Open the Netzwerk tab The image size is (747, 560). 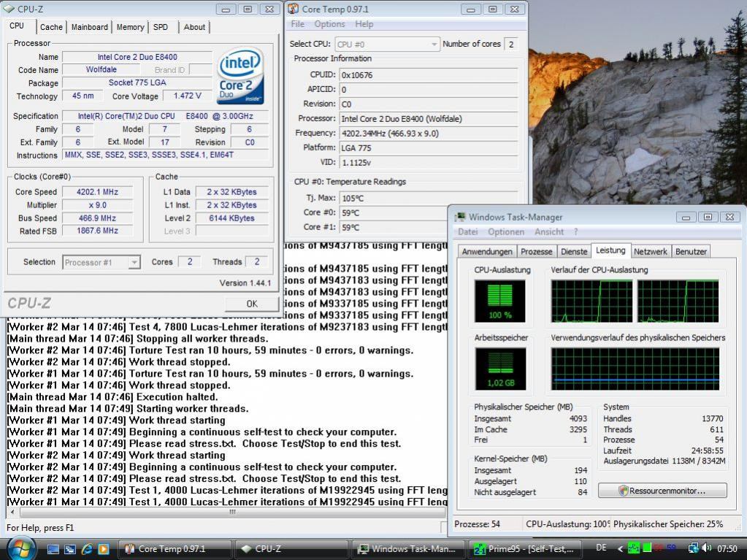(x=651, y=251)
